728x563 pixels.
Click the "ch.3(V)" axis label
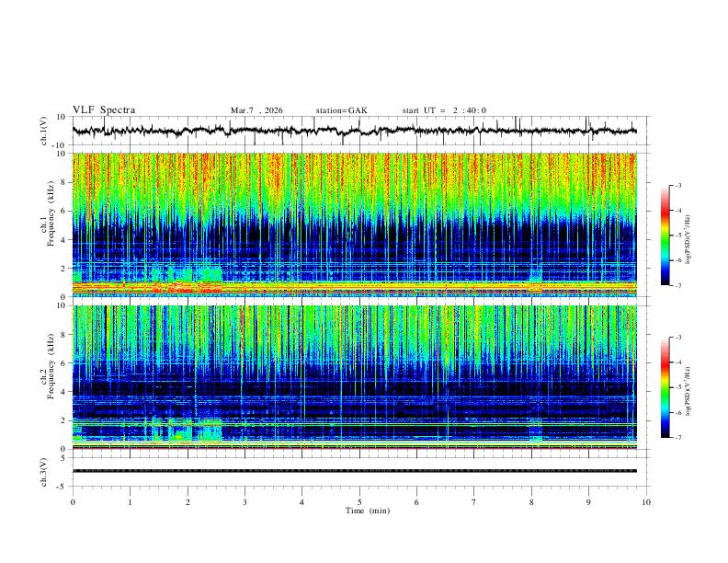click(44, 473)
